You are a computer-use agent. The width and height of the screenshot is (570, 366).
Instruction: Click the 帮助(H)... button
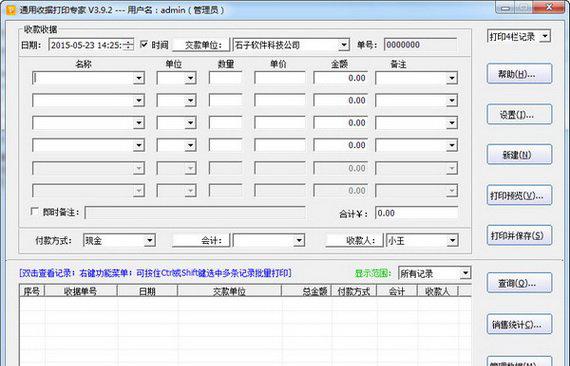click(519, 74)
